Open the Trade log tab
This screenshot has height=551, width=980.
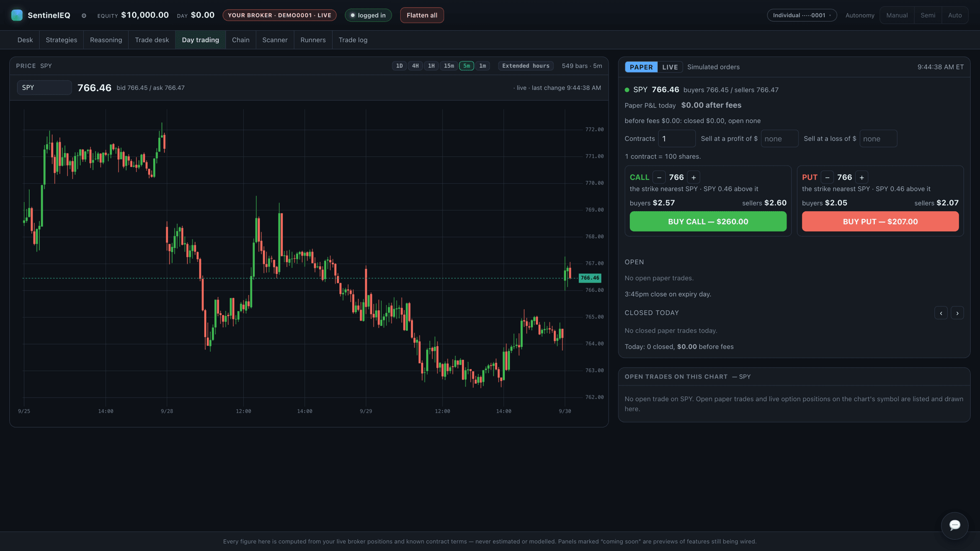click(353, 40)
